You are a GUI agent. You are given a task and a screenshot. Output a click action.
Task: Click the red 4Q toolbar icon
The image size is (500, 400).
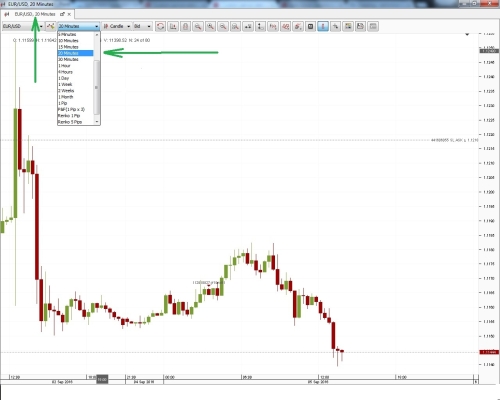[x=285, y=26]
